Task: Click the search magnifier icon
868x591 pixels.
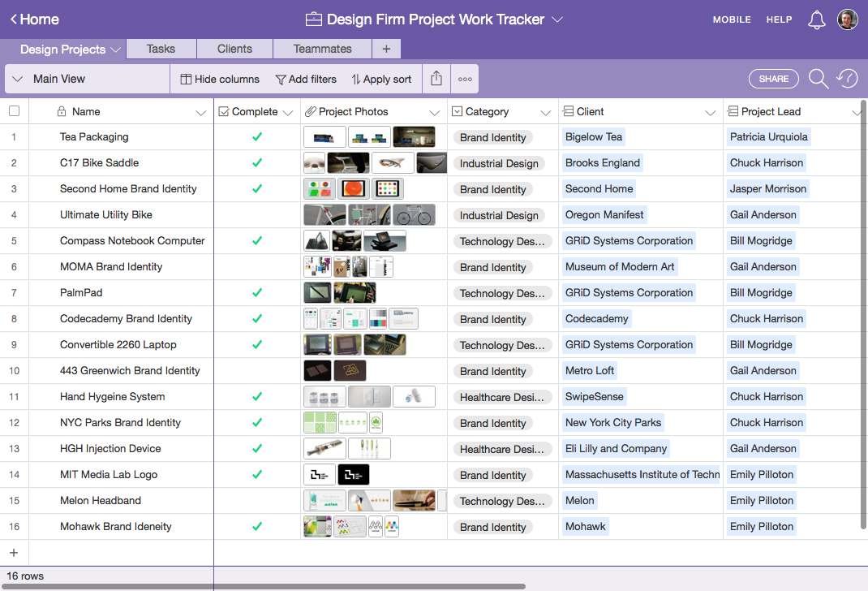Action: pos(819,79)
